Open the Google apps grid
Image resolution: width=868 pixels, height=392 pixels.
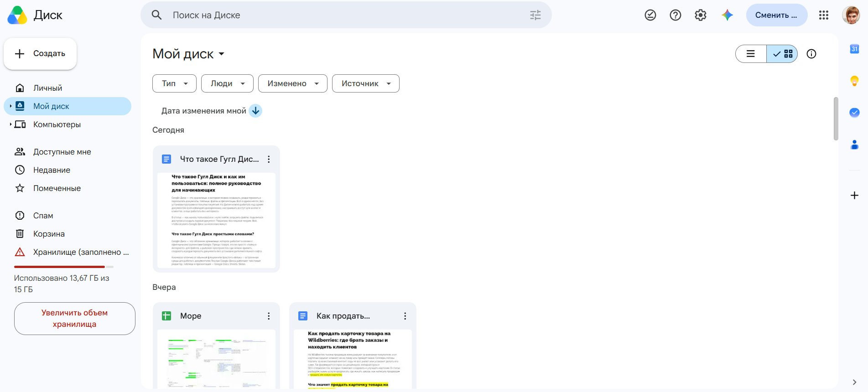click(824, 15)
